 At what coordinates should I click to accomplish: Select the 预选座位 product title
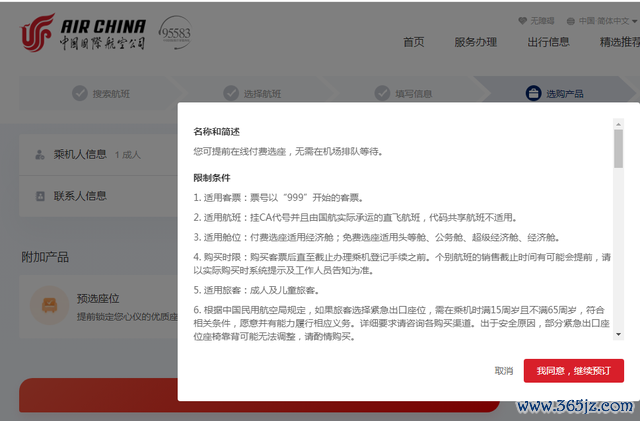(x=98, y=298)
